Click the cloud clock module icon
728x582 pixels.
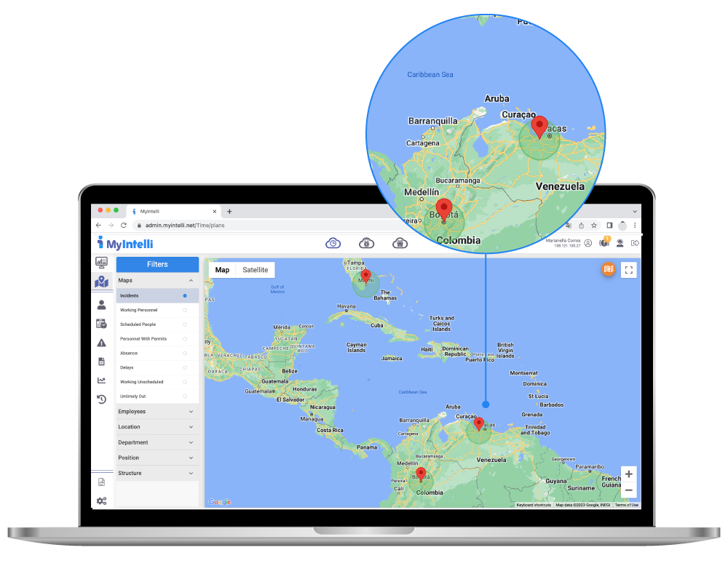(x=333, y=243)
